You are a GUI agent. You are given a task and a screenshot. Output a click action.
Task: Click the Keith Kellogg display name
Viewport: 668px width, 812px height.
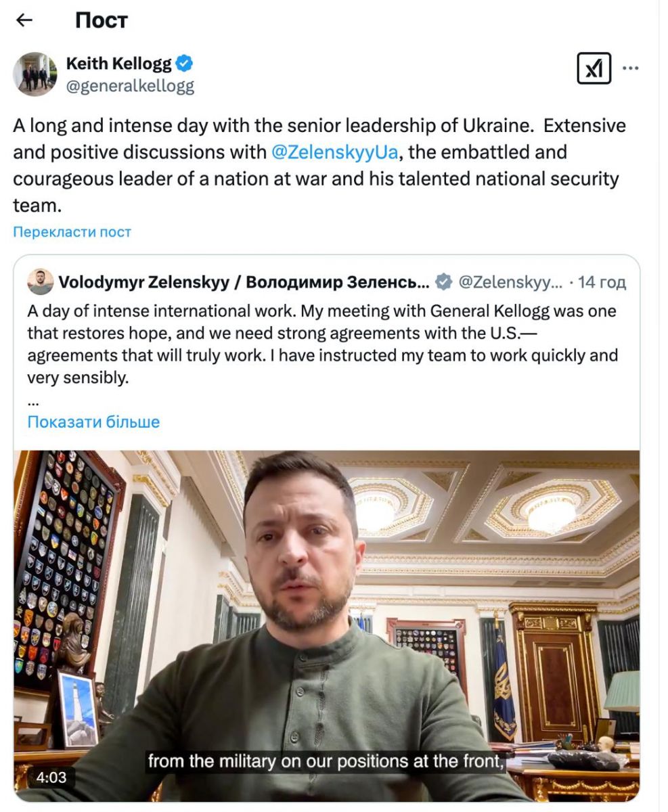pos(118,64)
